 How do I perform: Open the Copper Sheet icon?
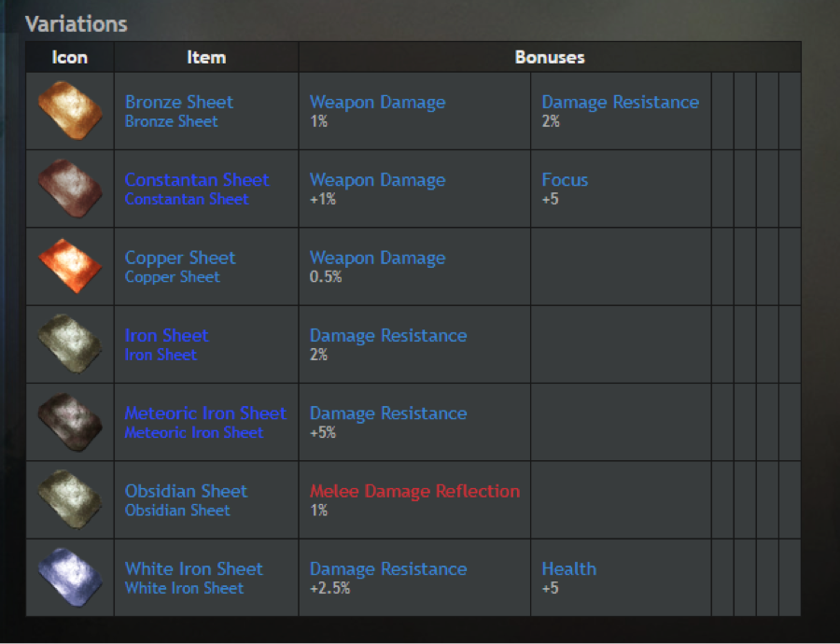[x=70, y=266]
